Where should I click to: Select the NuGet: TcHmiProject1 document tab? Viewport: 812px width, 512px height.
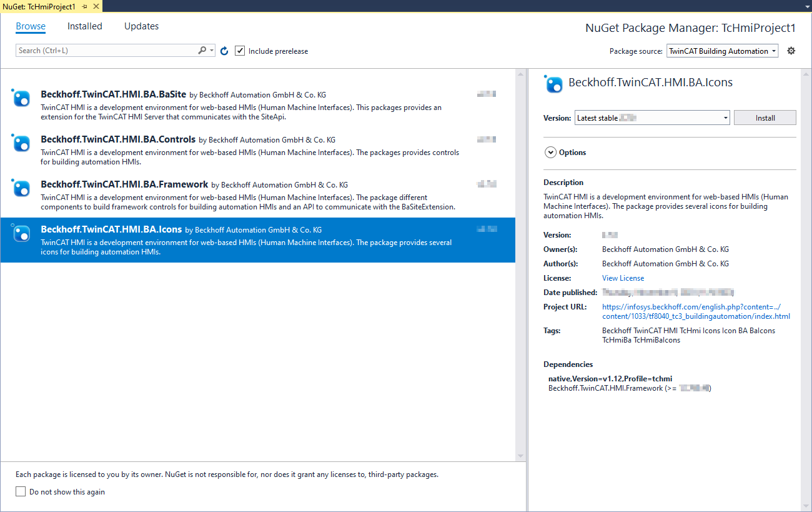coord(39,6)
